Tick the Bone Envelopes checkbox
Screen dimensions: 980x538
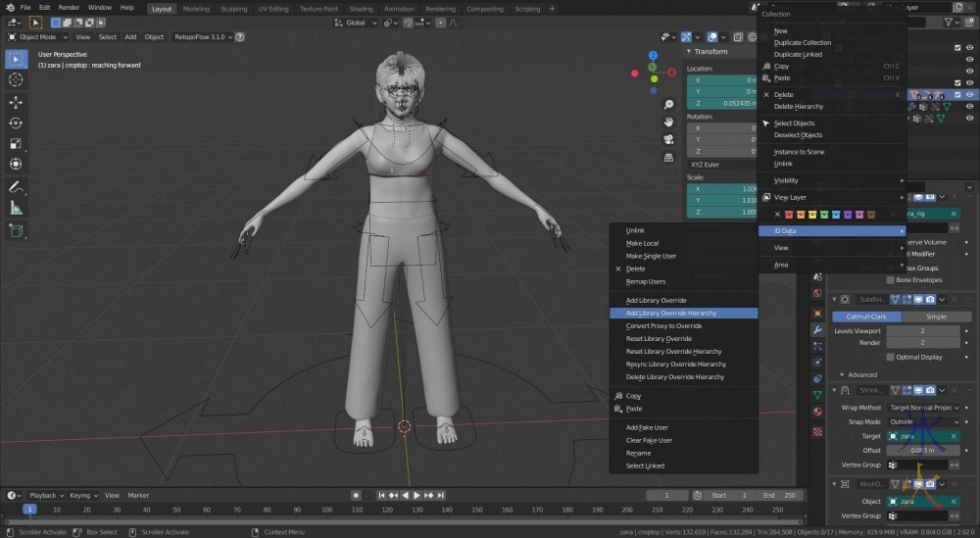tap(891, 280)
